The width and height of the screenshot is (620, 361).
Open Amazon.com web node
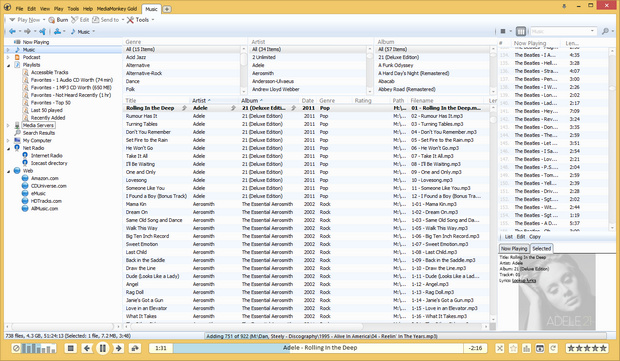click(45, 178)
